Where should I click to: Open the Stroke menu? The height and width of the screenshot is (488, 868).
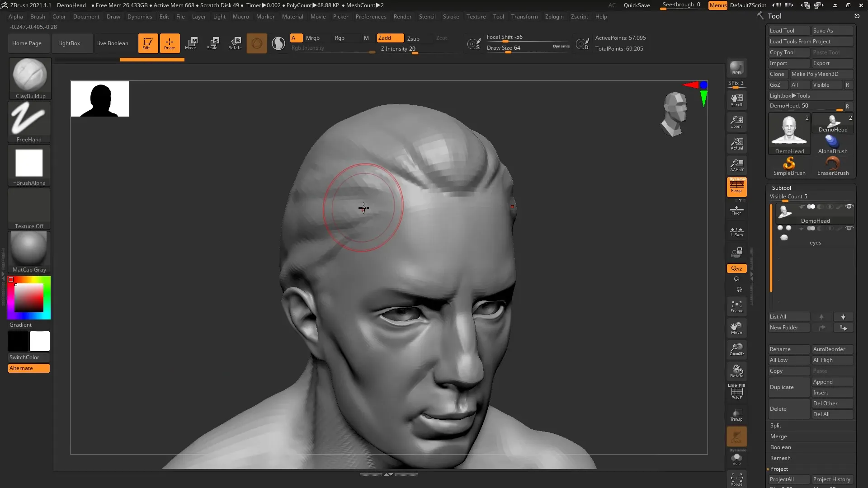coord(451,16)
